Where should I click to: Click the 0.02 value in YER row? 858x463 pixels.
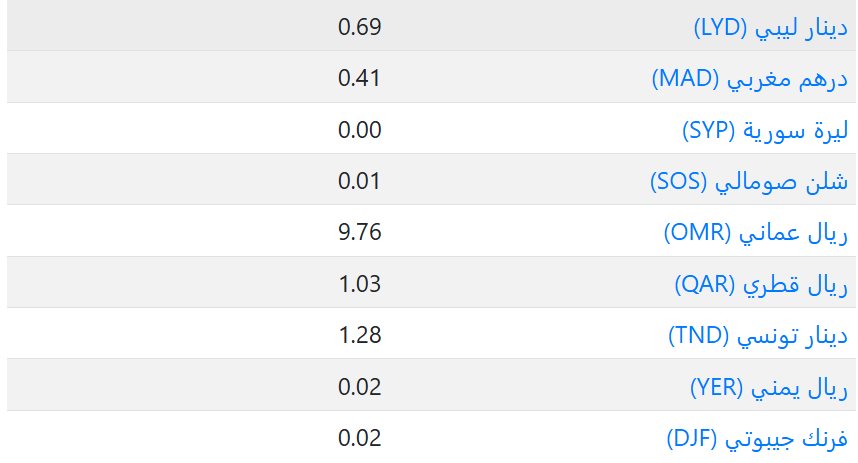click(x=360, y=387)
